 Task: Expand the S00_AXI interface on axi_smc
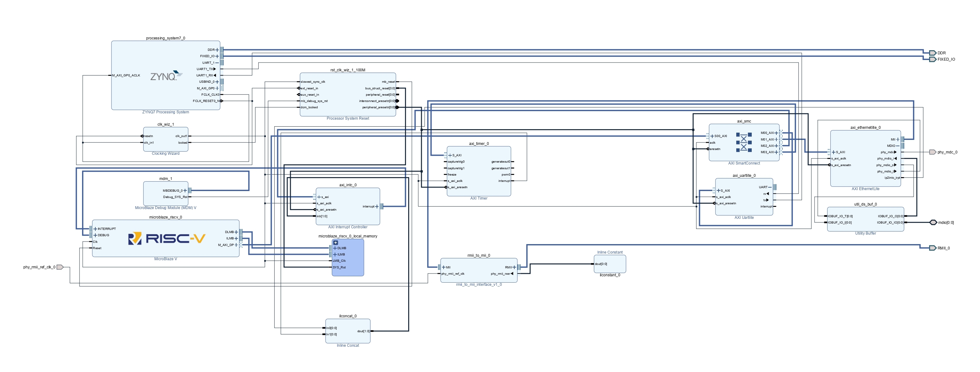pyautogui.click(x=712, y=136)
